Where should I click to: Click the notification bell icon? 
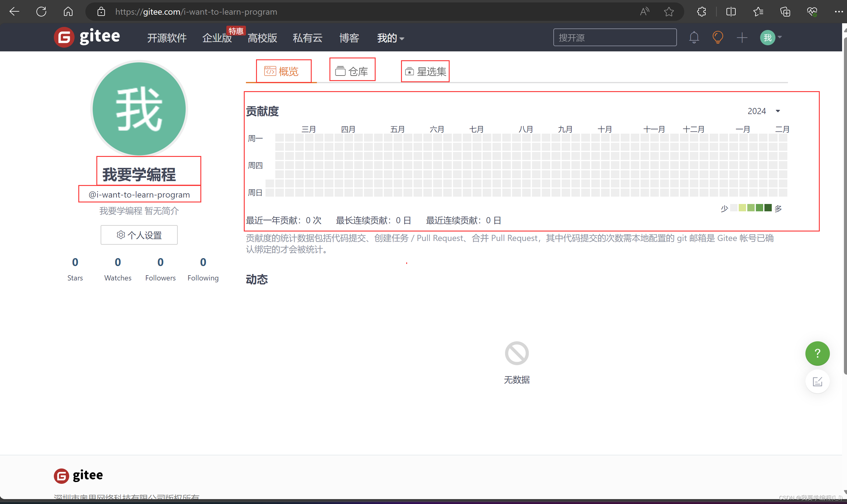click(x=694, y=37)
